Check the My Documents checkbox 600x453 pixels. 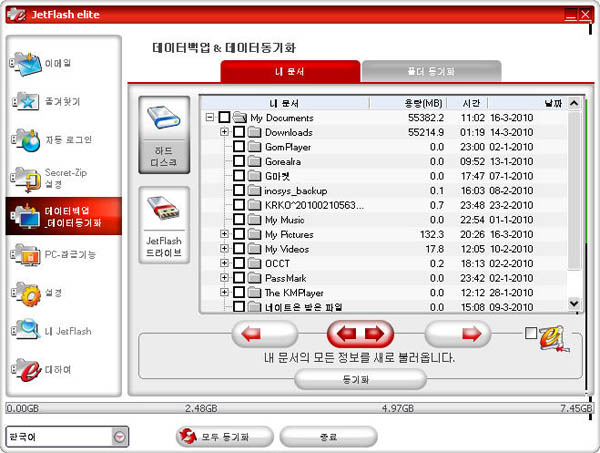(x=224, y=117)
